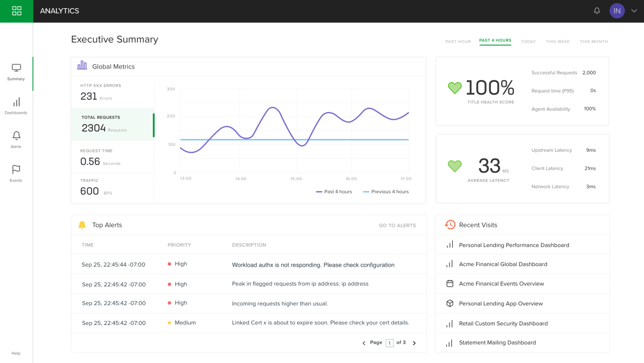This screenshot has width=644, height=363.
Task: Open Alerts in the sidebar
Action: [x=16, y=139]
